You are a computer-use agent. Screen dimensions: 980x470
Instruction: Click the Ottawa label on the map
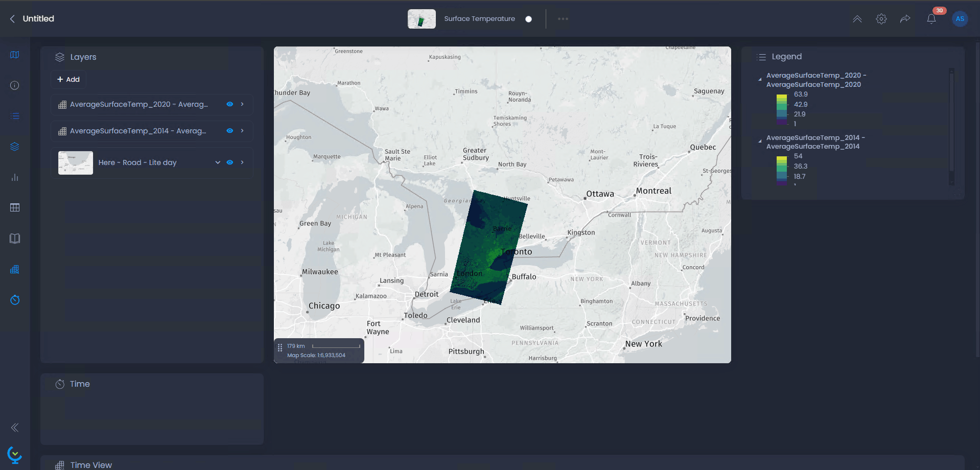click(x=600, y=194)
